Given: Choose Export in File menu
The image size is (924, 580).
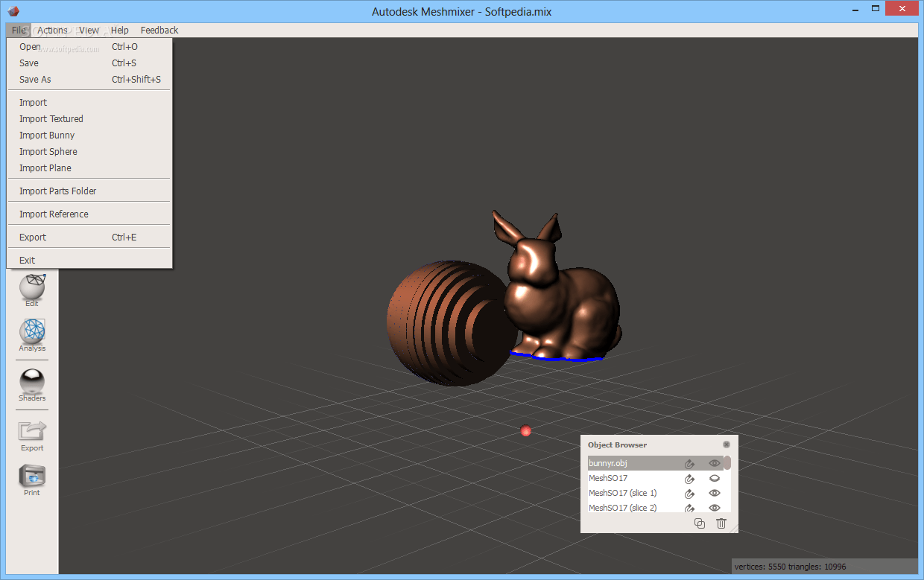Looking at the screenshot, I should point(89,238).
